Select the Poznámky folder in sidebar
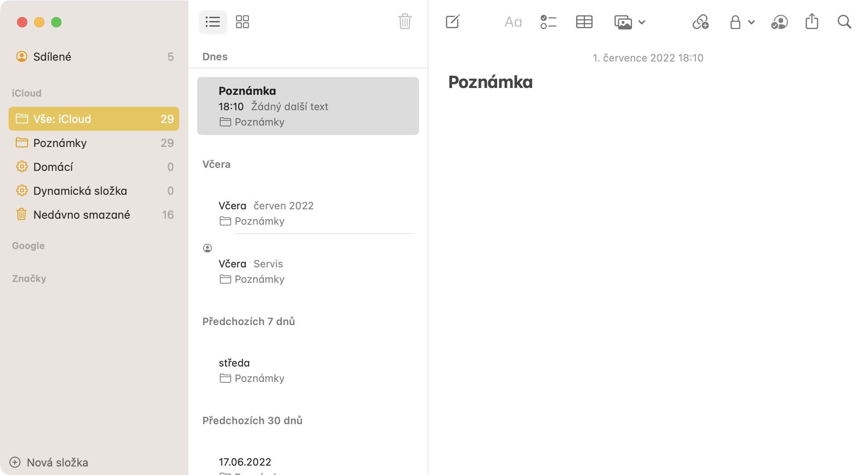Image resolution: width=868 pixels, height=475 pixels. [x=60, y=143]
